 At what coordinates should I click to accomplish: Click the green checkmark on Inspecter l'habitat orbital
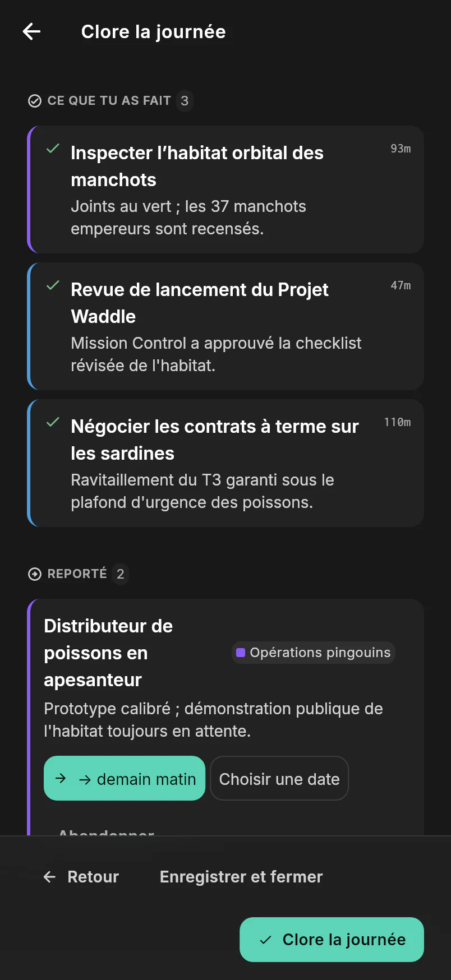(53, 149)
